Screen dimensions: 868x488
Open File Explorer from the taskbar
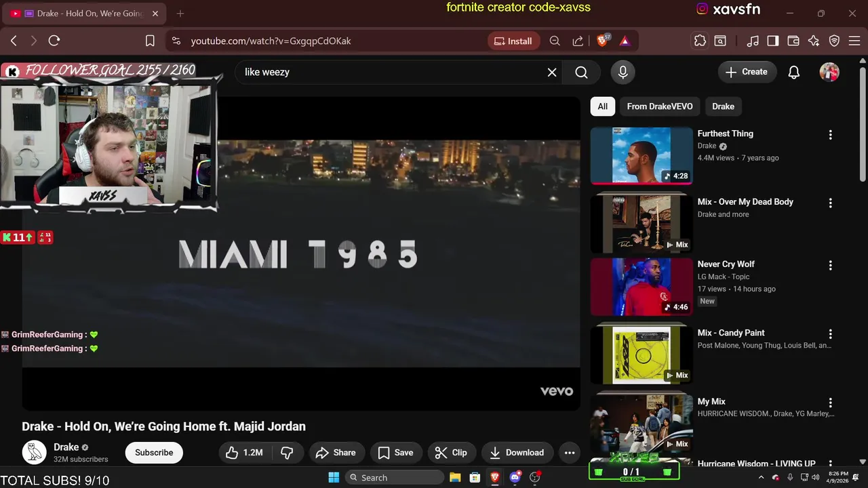[455, 477]
